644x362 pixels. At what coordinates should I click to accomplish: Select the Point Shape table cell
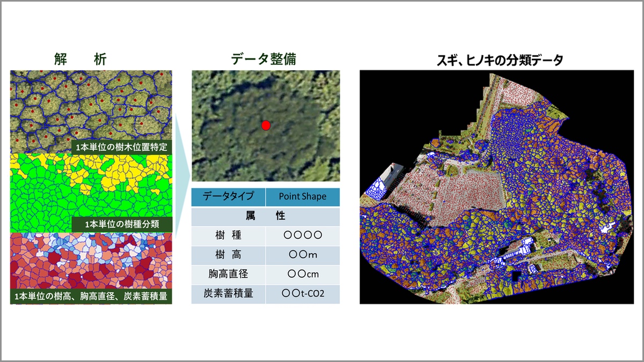[303, 196]
